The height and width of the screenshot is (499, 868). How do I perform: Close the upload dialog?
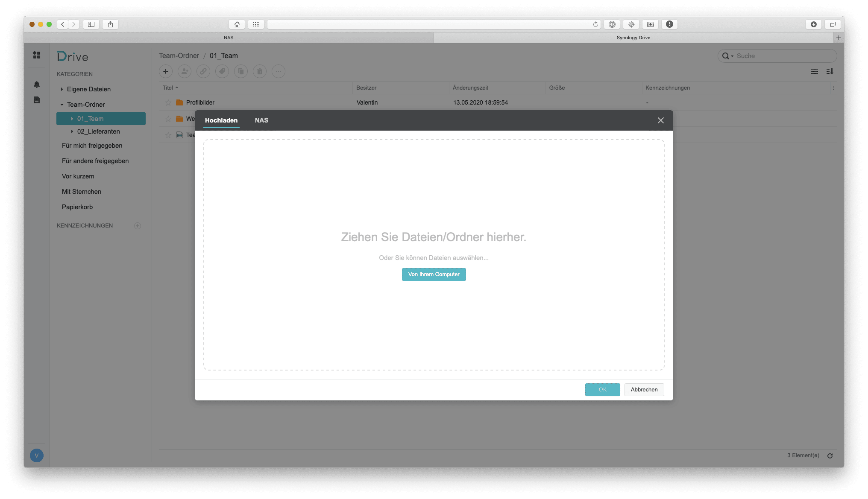point(660,120)
